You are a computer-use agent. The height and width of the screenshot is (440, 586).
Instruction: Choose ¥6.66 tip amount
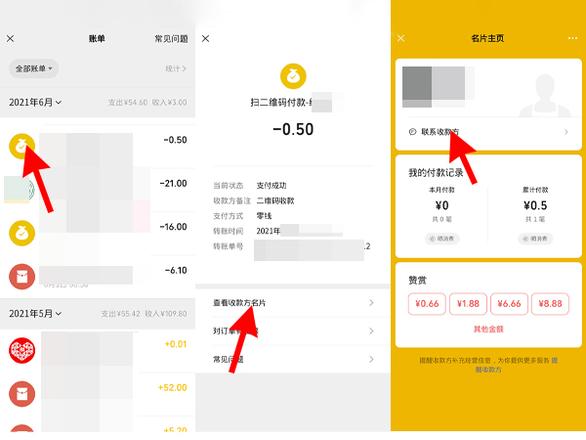tap(509, 304)
